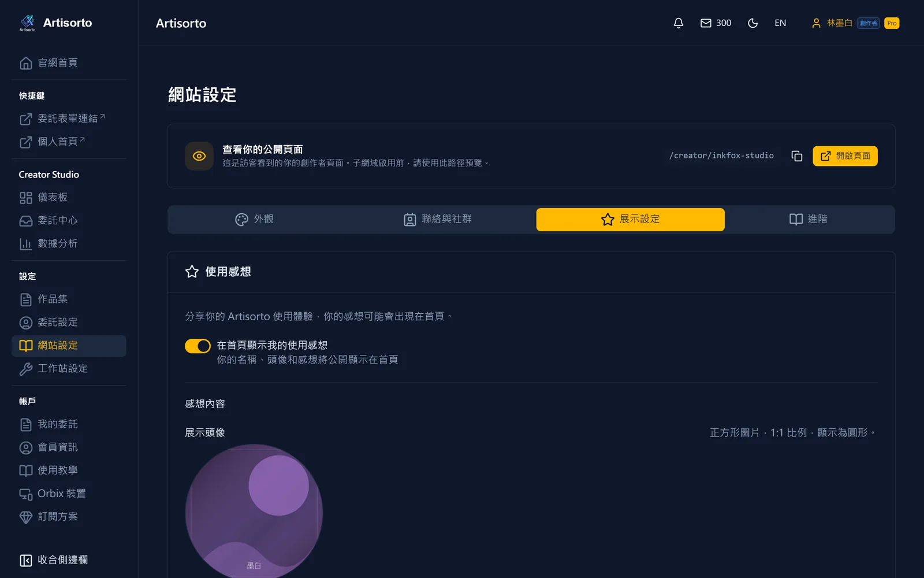Go to 官網首頁 in the sidebar
This screenshot has height=578, width=924.
(69, 63)
